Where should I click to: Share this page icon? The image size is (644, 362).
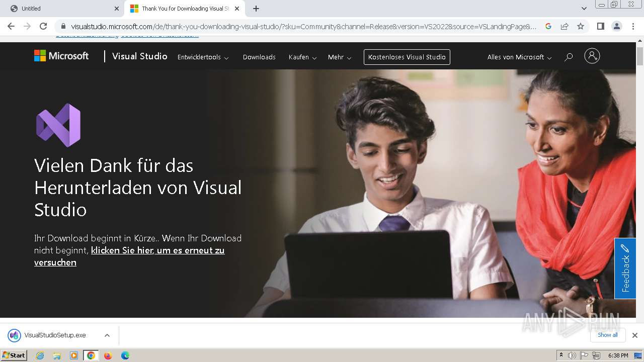pos(565,26)
